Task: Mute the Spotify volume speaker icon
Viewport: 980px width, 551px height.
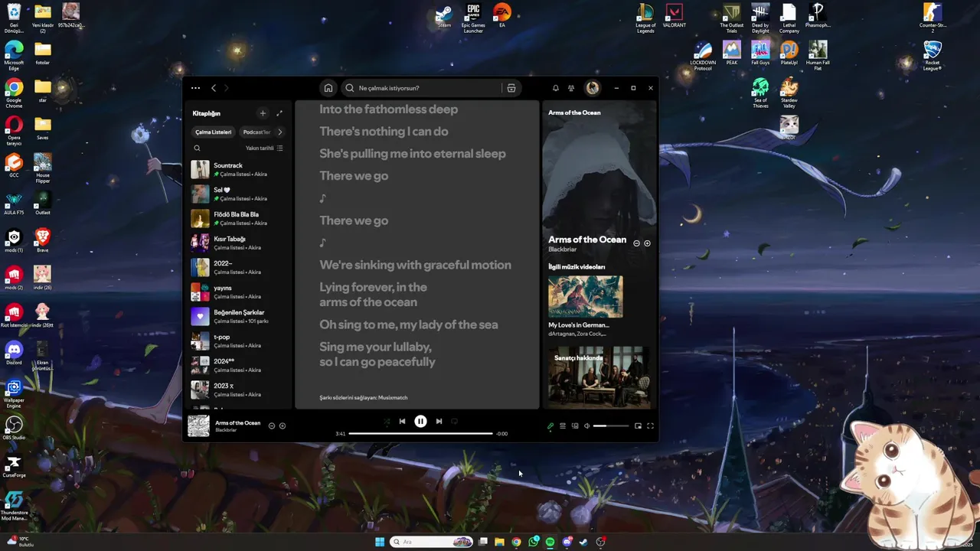Action: coord(587,426)
